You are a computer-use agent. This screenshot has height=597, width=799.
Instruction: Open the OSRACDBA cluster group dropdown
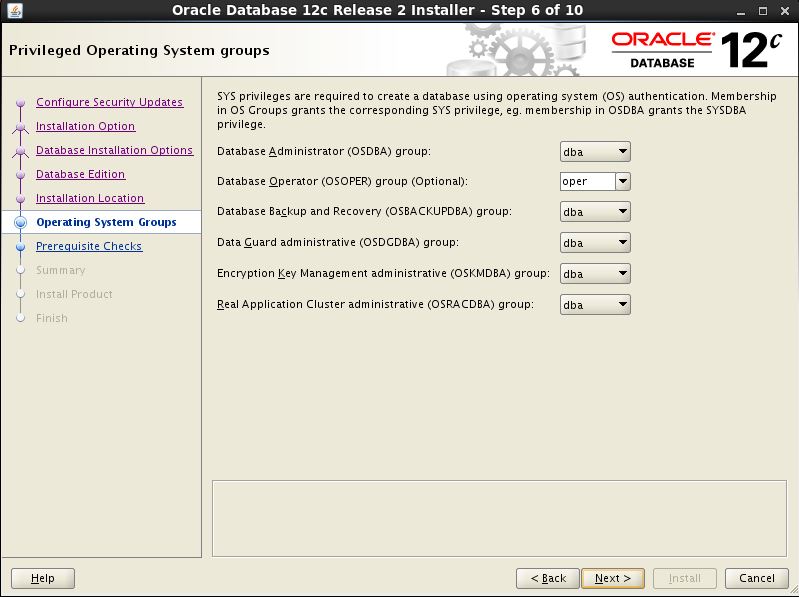(x=595, y=305)
